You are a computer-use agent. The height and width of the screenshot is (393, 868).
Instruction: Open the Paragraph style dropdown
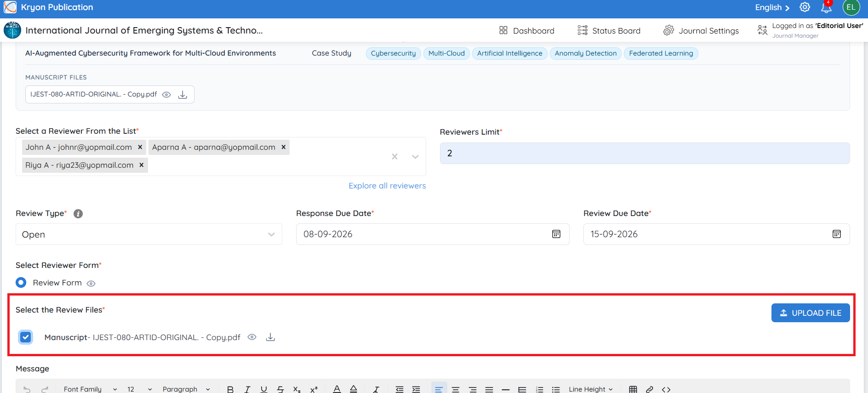coord(186,389)
